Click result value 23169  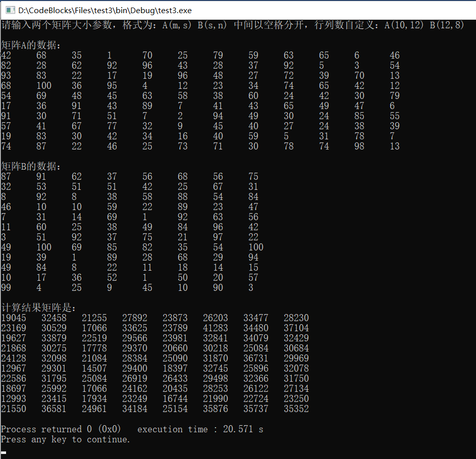(x=13, y=328)
